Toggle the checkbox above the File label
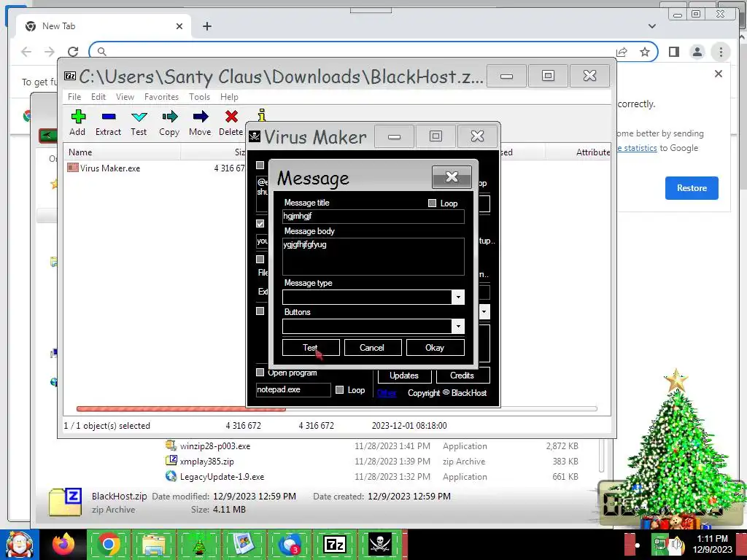The height and width of the screenshot is (560, 747). [260, 260]
